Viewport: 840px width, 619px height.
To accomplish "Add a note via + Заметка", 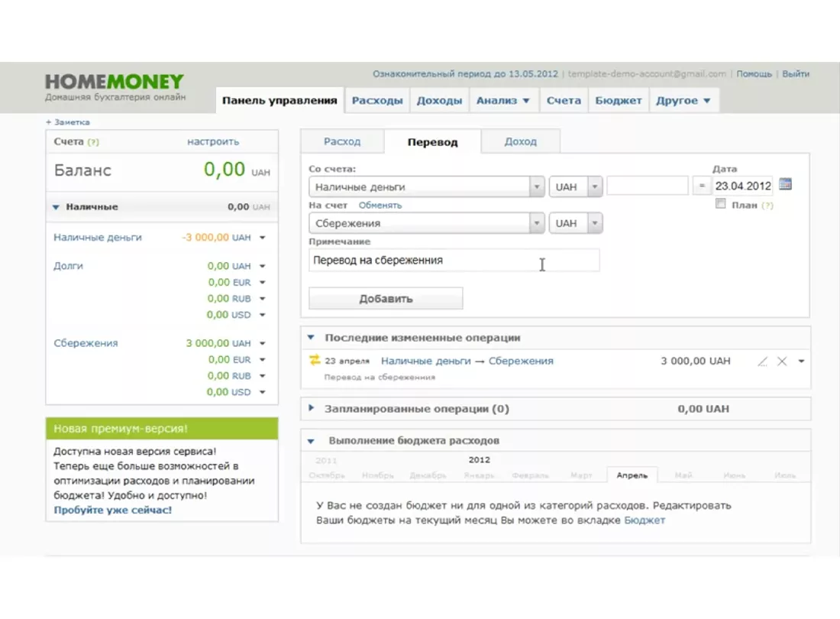I will pyautogui.click(x=67, y=122).
